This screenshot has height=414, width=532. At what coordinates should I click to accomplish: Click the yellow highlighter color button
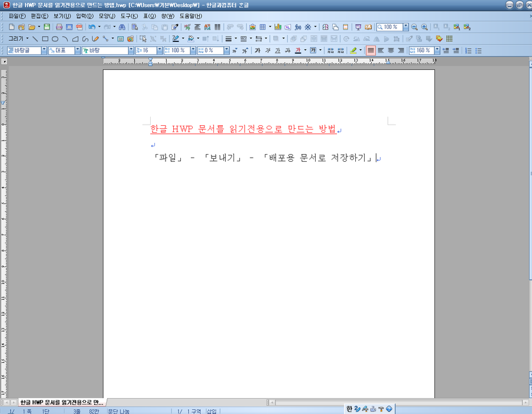(353, 51)
